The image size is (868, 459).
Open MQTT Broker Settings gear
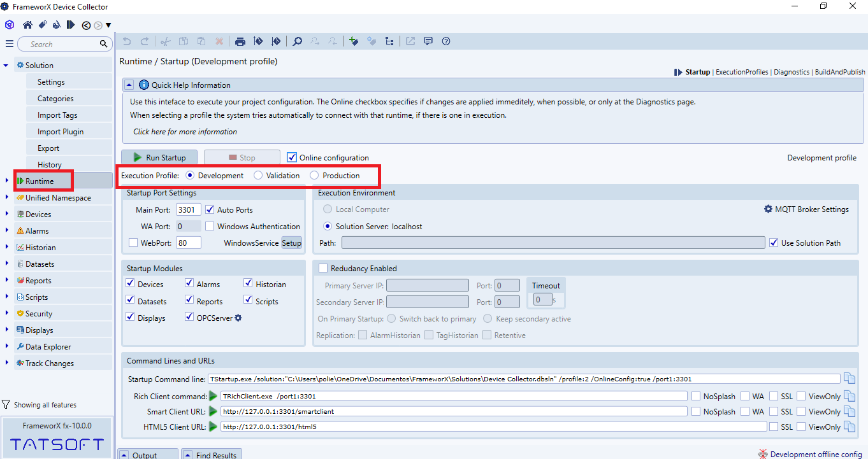coord(768,209)
